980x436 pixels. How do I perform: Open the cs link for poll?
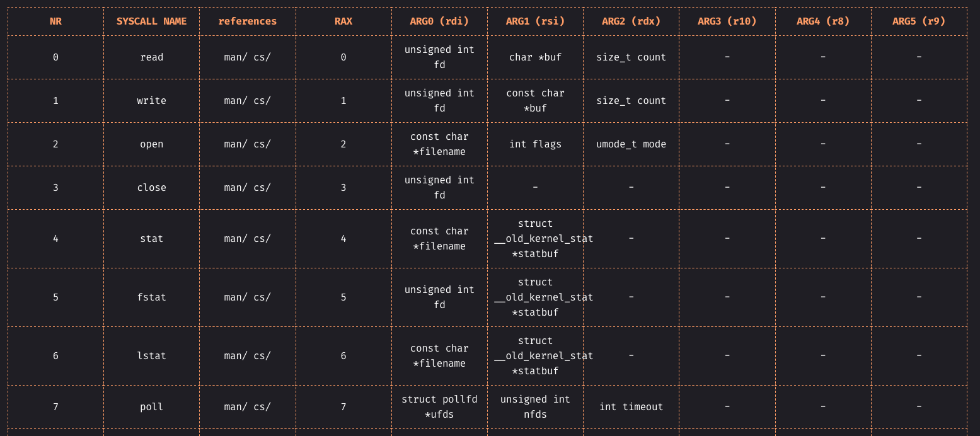[262, 407]
